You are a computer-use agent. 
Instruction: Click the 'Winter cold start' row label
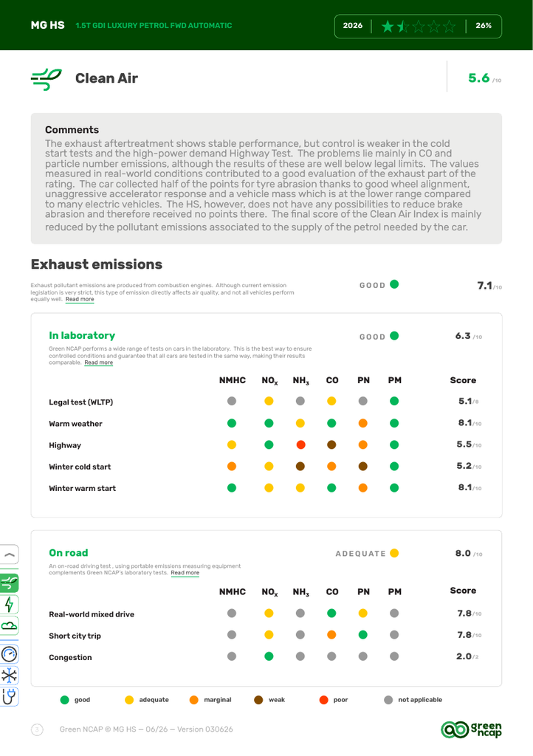[x=80, y=467]
